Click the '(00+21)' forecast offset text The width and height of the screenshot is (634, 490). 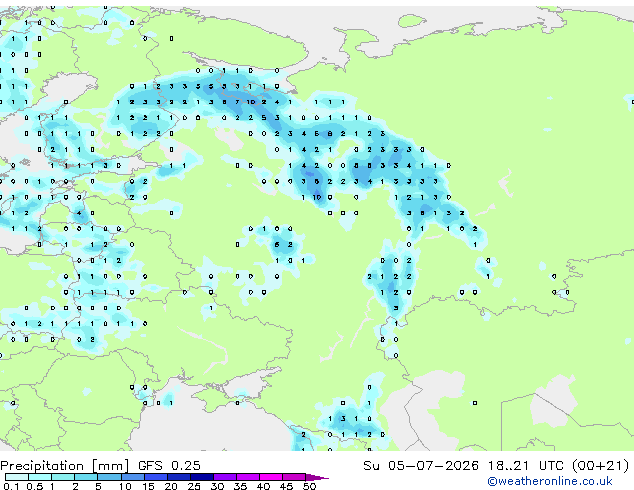(601, 466)
